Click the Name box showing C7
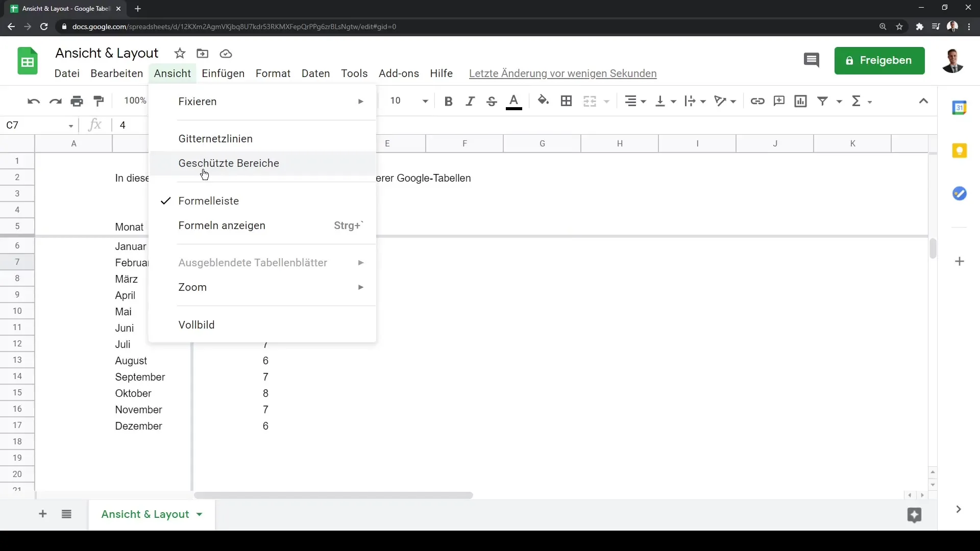 40,125
